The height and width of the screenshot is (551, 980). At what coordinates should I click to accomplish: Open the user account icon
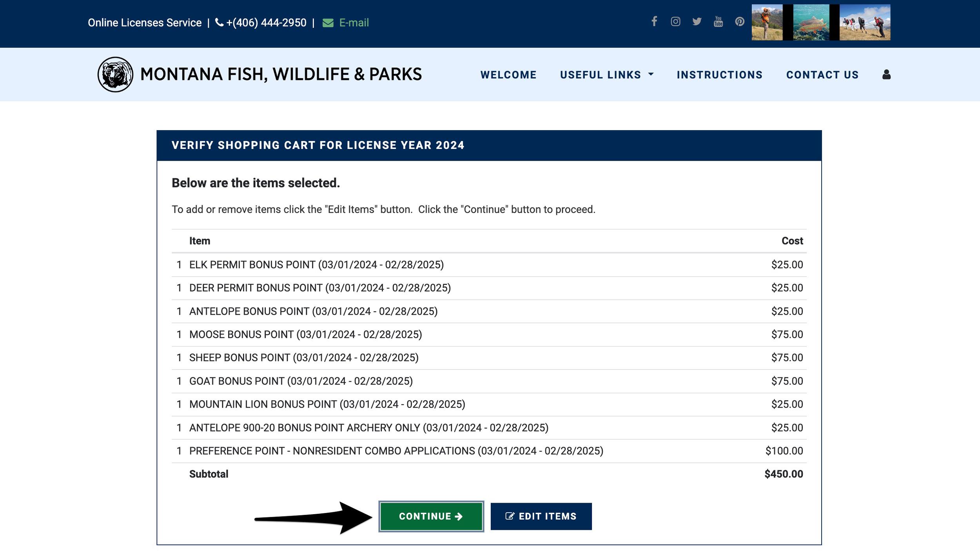click(x=886, y=75)
